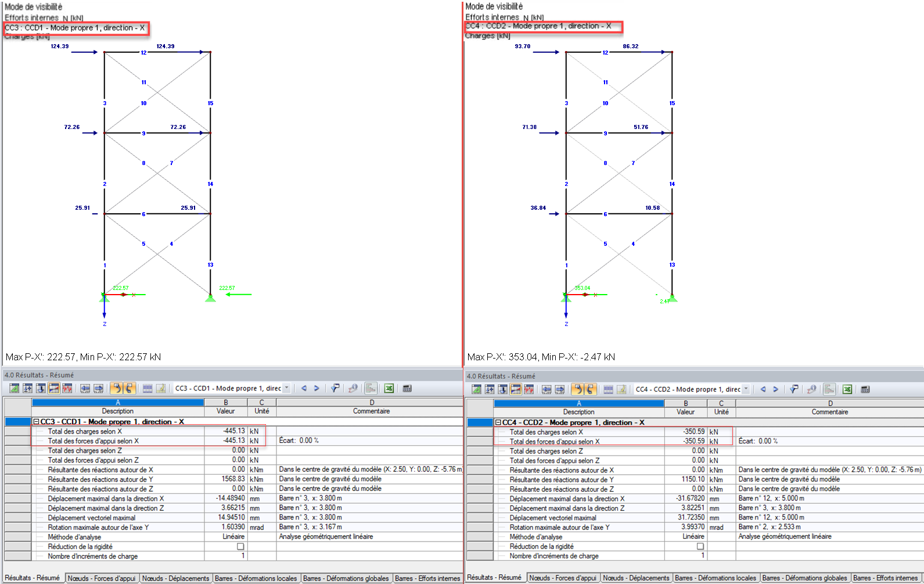The width and height of the screenshot is (924, 584).
Task: Collapse the CC3 - CCD1 results tree row
Action: point(36,422)
